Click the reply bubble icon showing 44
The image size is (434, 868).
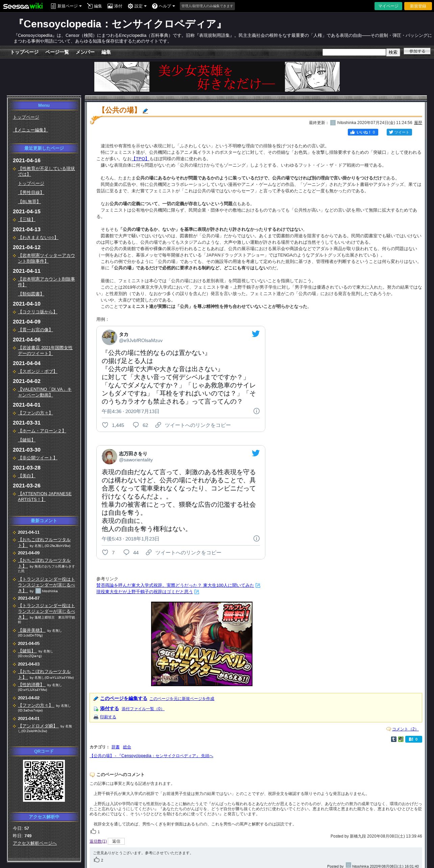126,552
